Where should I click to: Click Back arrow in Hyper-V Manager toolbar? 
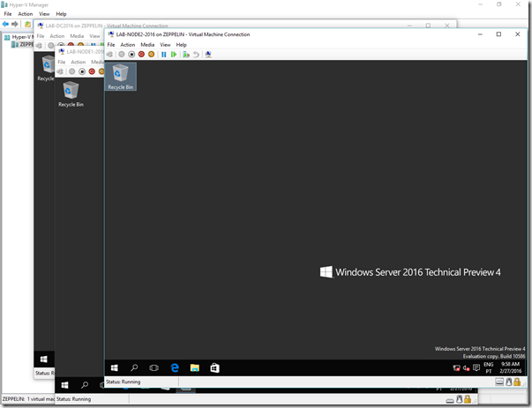coord(5,24)
